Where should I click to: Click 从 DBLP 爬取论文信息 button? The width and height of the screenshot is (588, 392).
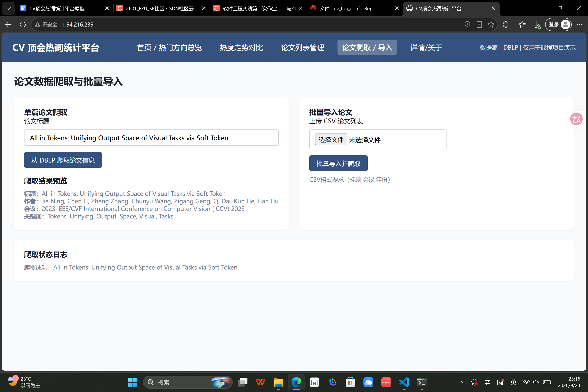pyautogui.click(x=63, y=160)
